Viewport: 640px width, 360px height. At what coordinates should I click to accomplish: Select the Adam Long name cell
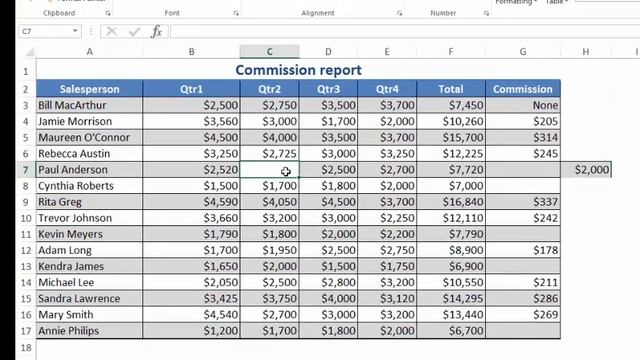(89, 250)
